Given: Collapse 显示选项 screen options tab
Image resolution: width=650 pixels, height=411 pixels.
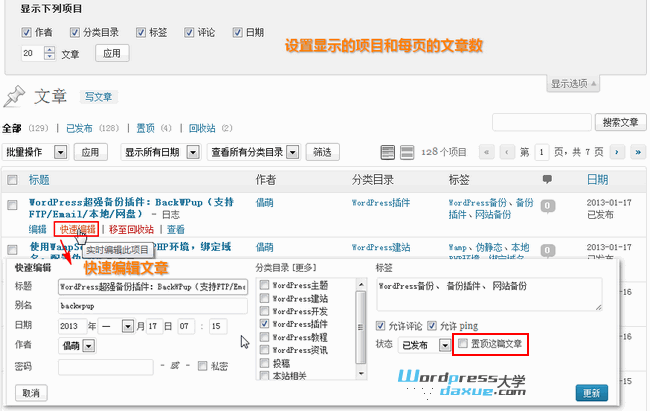Looking at the screenshot, I should (x=573, y=84).
